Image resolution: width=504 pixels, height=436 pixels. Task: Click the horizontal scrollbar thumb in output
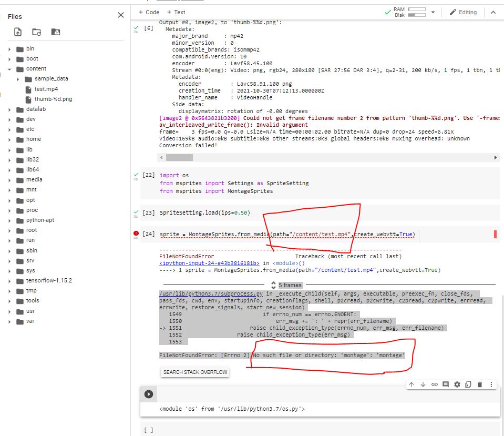pyautogui.click(x=179, y=157)
